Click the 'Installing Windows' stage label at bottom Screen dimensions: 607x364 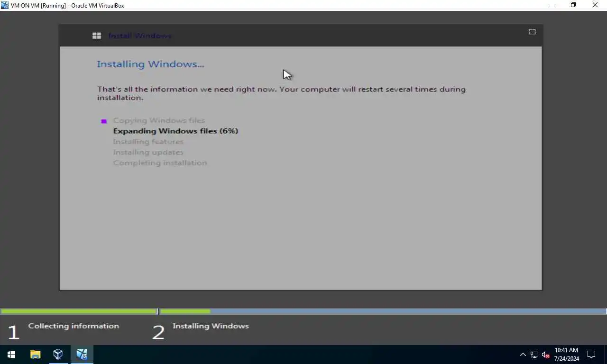click(x=211, y=326)
